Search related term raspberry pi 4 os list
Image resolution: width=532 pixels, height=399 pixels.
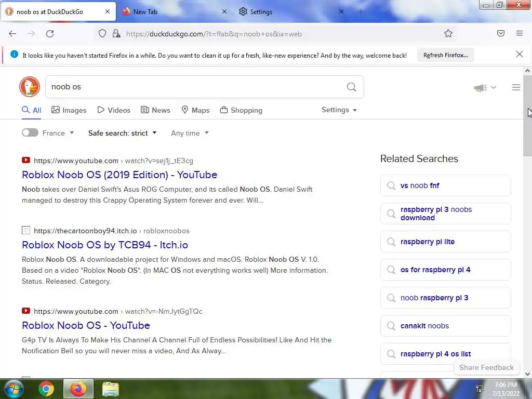(x=445, y=354)
